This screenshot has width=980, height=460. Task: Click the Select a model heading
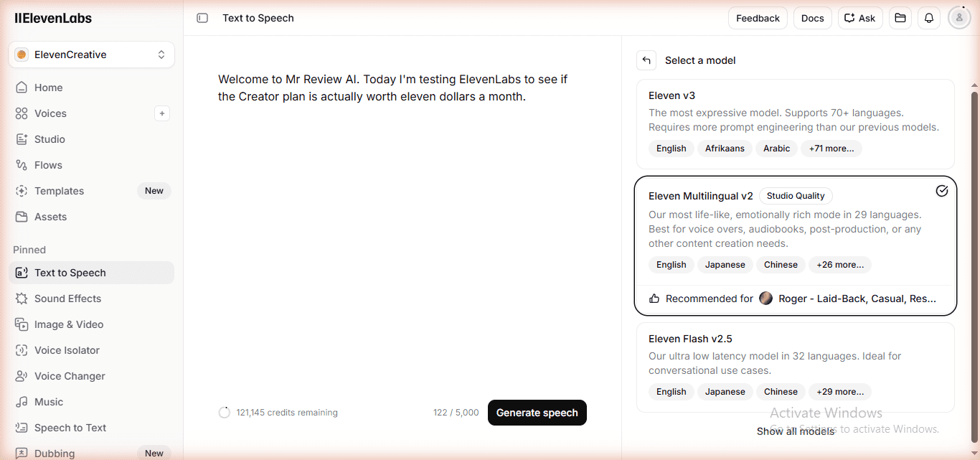click(x=700, y=60)
